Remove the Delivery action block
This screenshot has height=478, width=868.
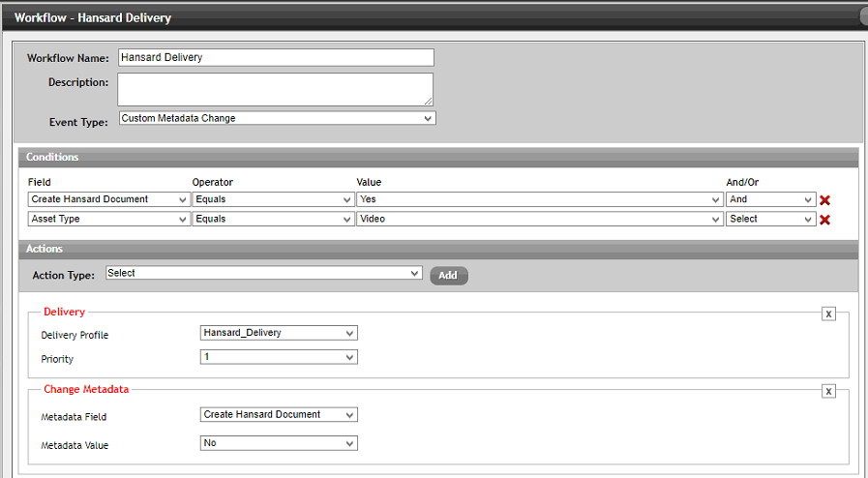[828, 314]
